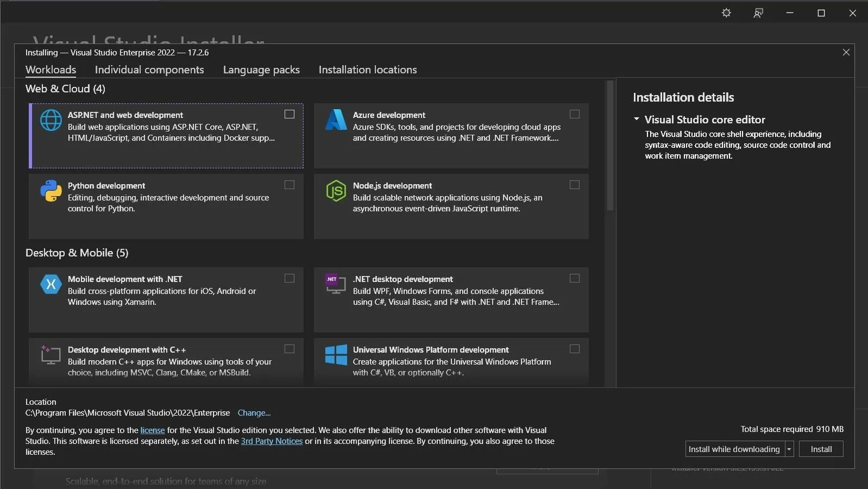Click the workloads list vertical scrollbar

tap(610, 146)
